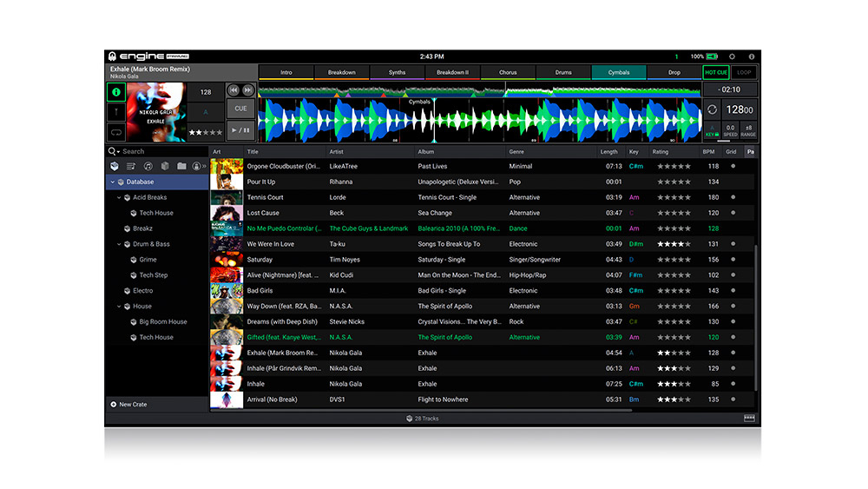Open the settings gear icon
This screenshot has width=868, height=489.
(x=732, y=56)
